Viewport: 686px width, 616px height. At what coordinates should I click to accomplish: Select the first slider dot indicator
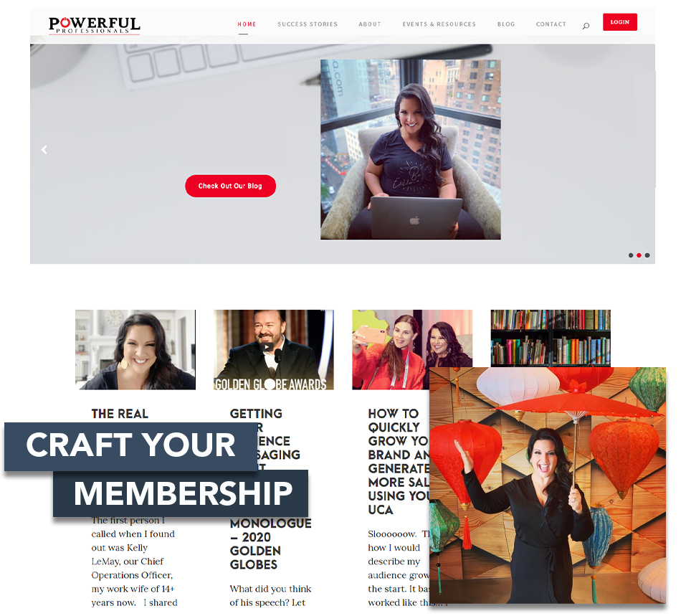pyautogui.click(x=630, y=255)
